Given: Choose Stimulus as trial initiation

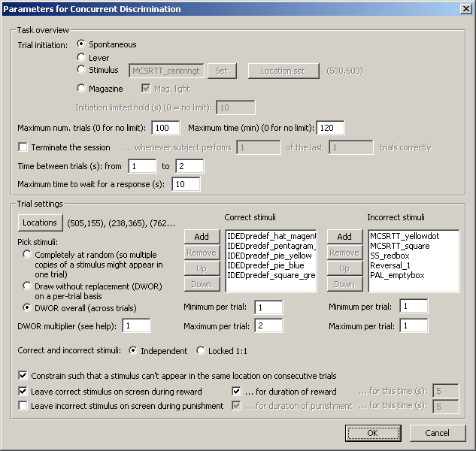Looking at the screenshot, I should coord(82,71).
